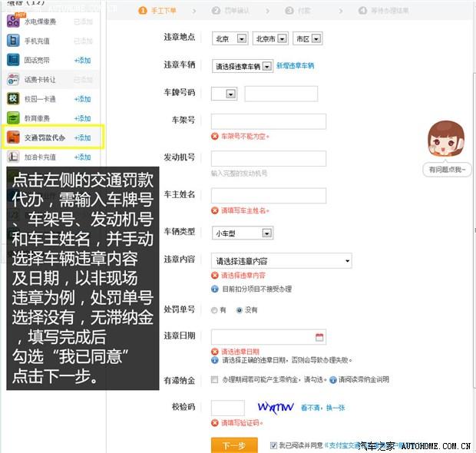Tick the 有滞纳金 late fee checkbox
Viewport: 476px width, 453px height.
click(x=215, y=379)
